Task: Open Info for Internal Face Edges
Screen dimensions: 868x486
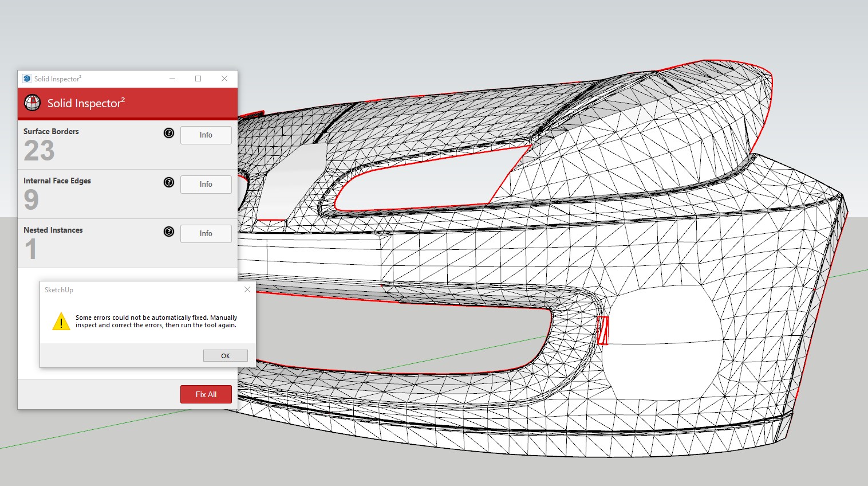Action: tap(206, 185)
